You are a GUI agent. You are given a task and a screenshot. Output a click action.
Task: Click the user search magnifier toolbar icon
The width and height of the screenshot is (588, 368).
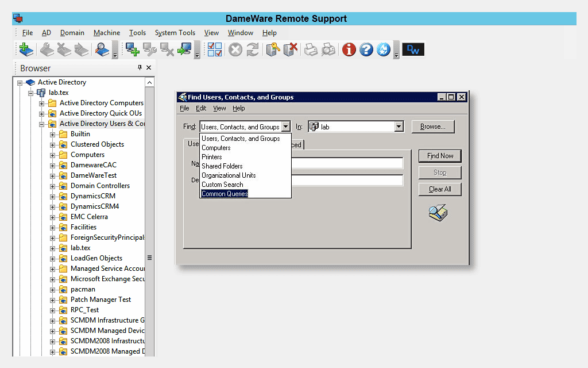[102, 50]
